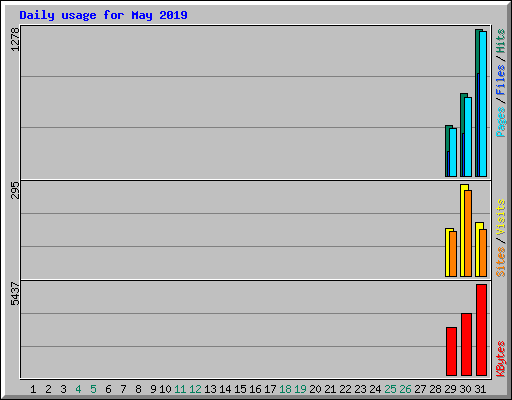Viewport: 512px width, 400px height.
Task: Select the orange sites bar for day 30
Action: coord(468,233)
